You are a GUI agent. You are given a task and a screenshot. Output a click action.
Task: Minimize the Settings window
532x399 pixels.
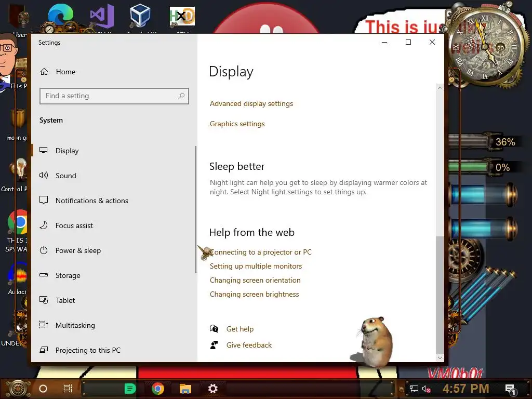point(384,42)
